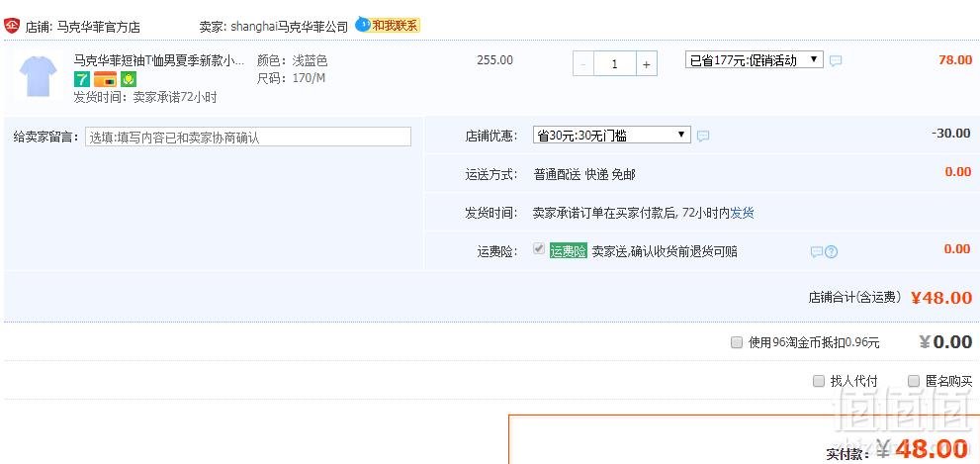Image resolution: width=980 pixels, height=464 pixels.
Task: Click comment icon beside shop discount dropdown
Action: pos(703,136)
